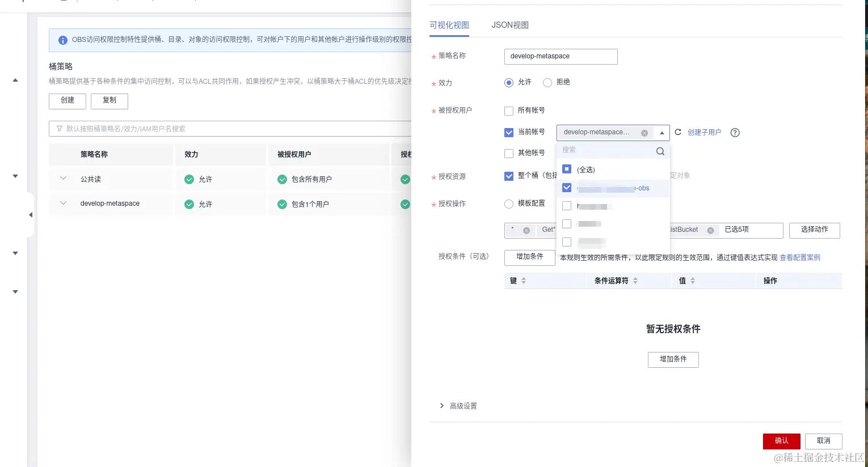Open the 创建子用户 link
This screenshot has width=868, height=467.
pyautogui.click(x=705, y=133)
